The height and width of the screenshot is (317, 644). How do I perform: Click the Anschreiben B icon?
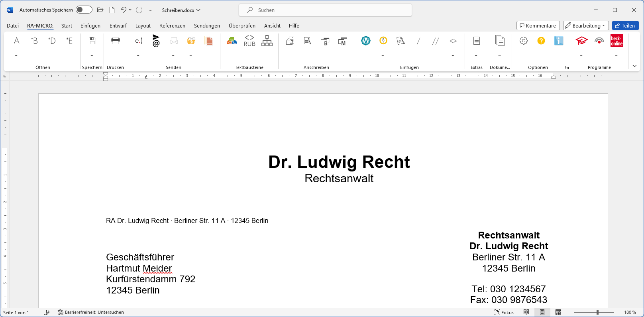(325, 41)
